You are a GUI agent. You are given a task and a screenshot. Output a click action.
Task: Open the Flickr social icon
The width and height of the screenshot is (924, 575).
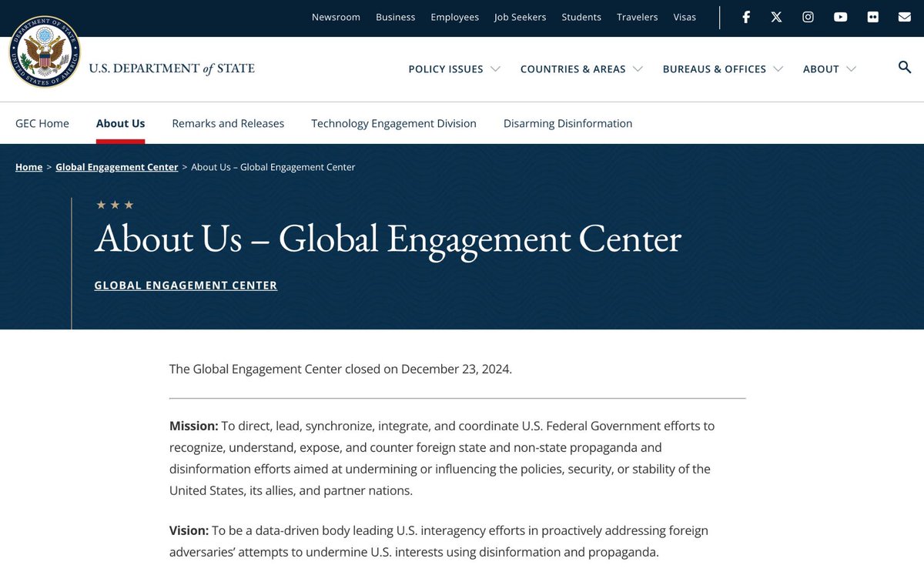[x=872, y=17]
